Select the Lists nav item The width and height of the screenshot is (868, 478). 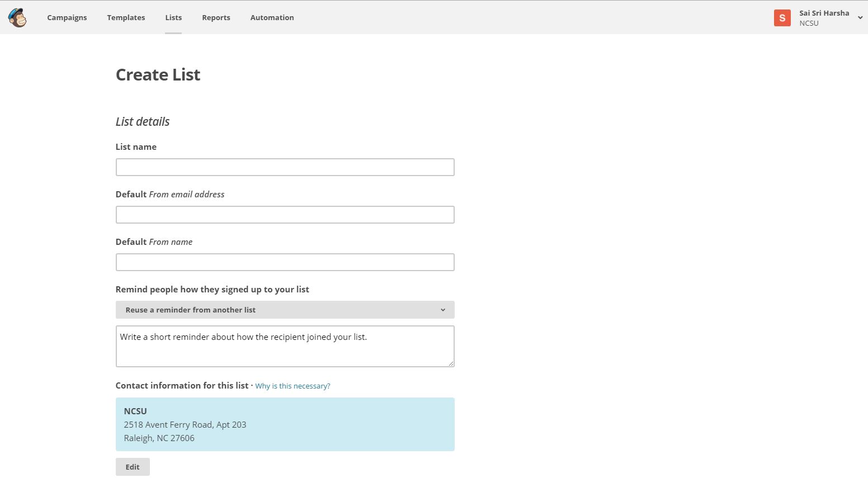point(173,17)
